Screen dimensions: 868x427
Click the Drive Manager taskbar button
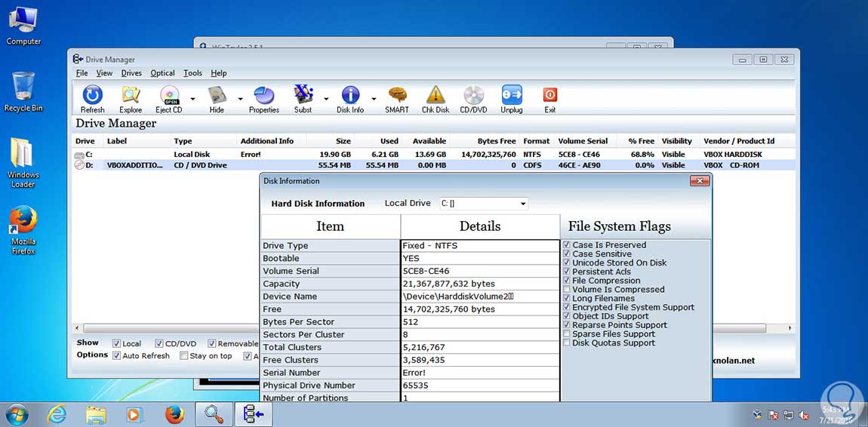coord(254,414)
